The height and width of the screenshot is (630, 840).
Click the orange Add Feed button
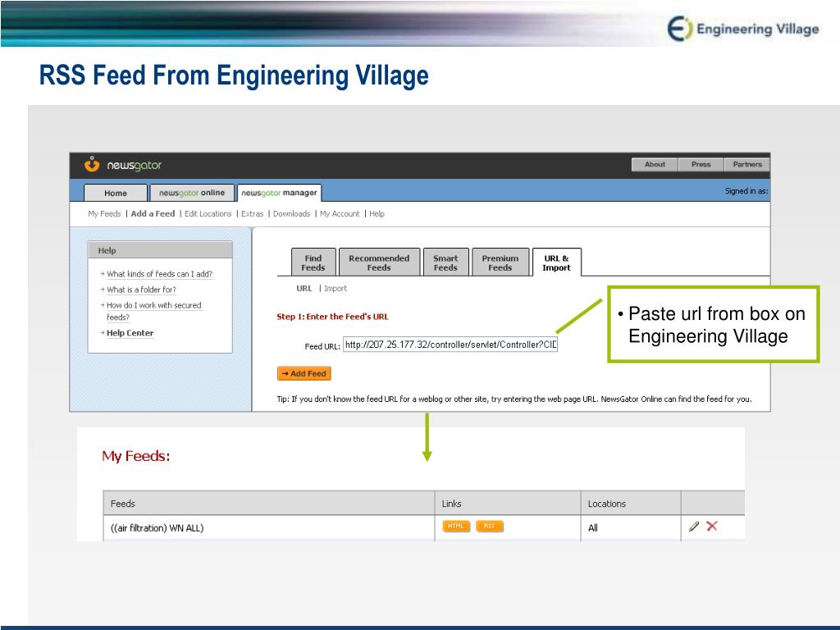(x=304, y=373)
